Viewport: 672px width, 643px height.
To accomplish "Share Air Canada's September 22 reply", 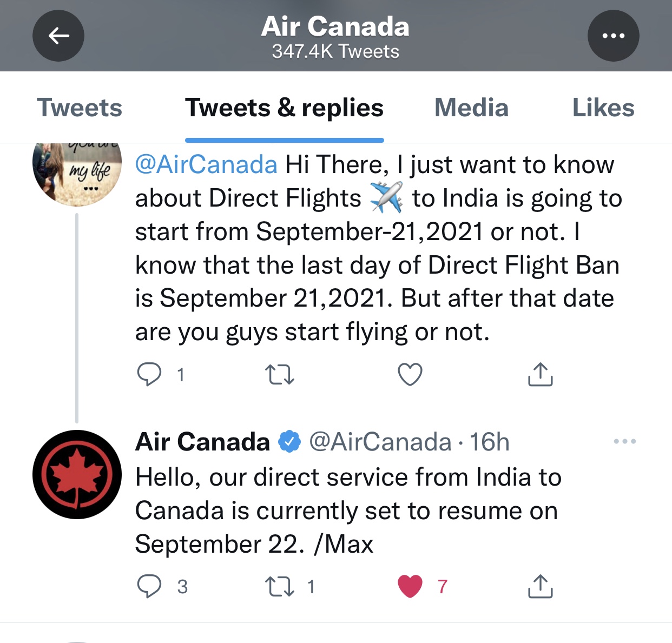I will coord(540,586).
